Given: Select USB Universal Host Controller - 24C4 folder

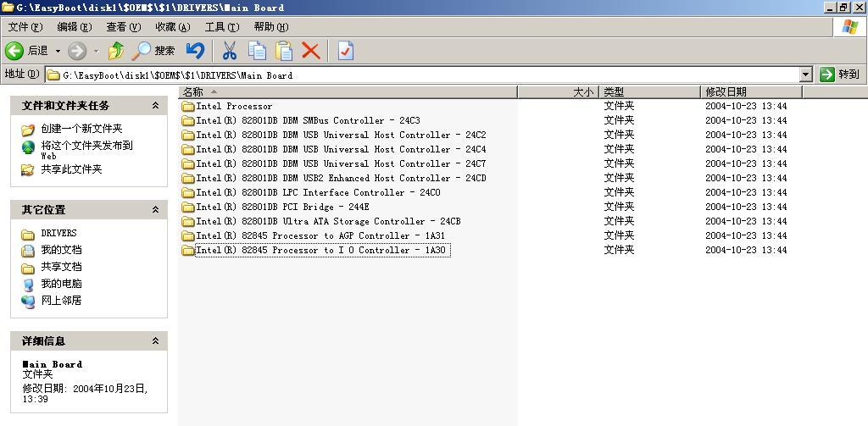Looking at the screenshot, I should tap(341, 149).
